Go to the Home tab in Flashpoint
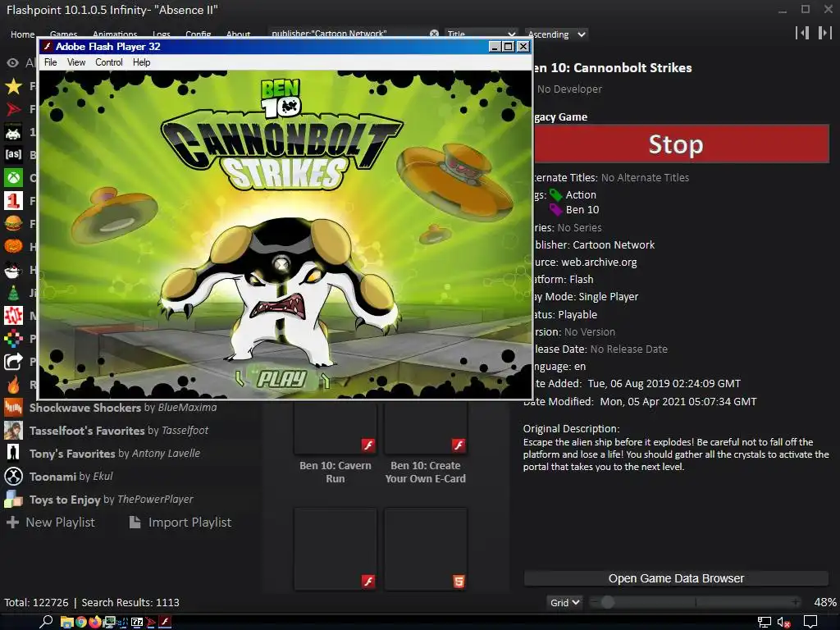 click(22, 34)
